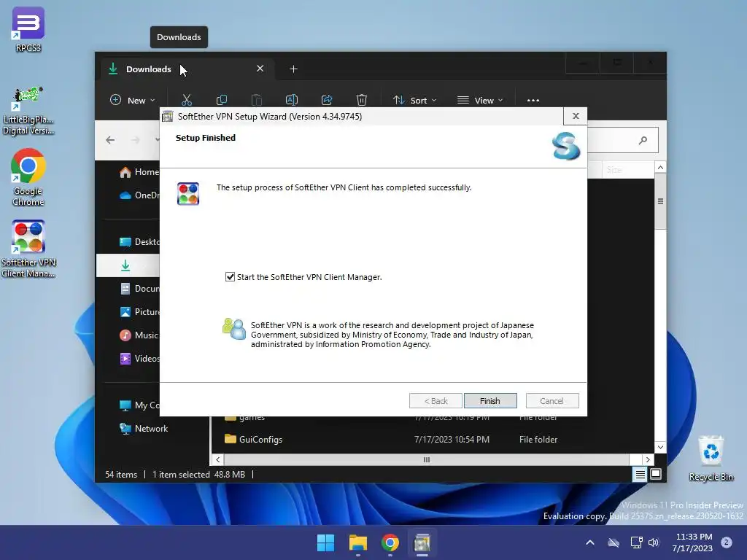Close the Downloads tab
747x560 pixels.
coord(260,69)
